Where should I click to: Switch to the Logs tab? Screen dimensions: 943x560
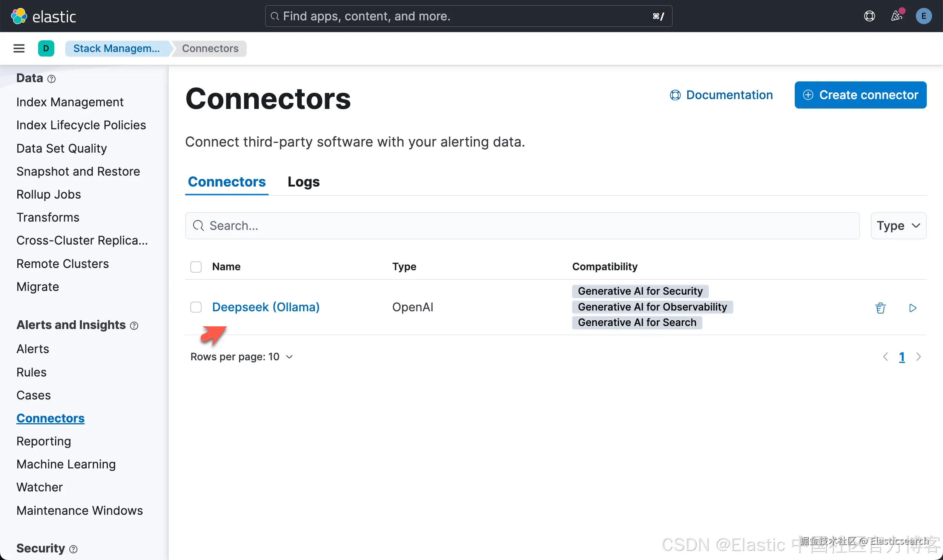[303, 182]
